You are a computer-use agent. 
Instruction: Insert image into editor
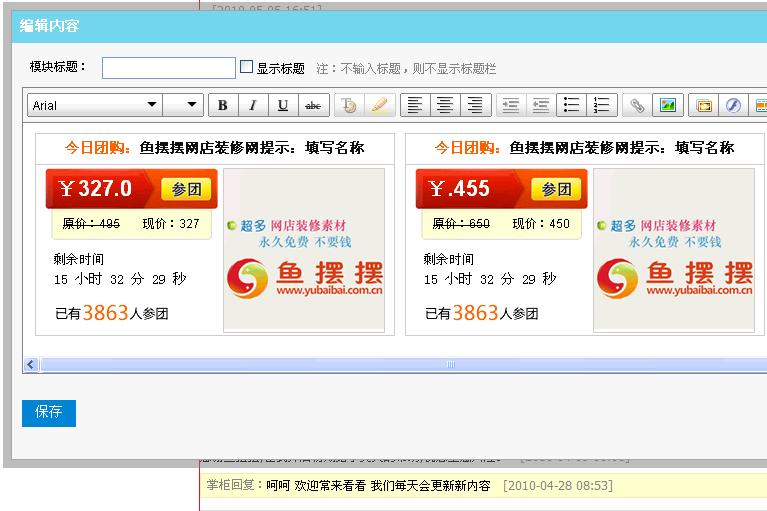click(668, 105)
